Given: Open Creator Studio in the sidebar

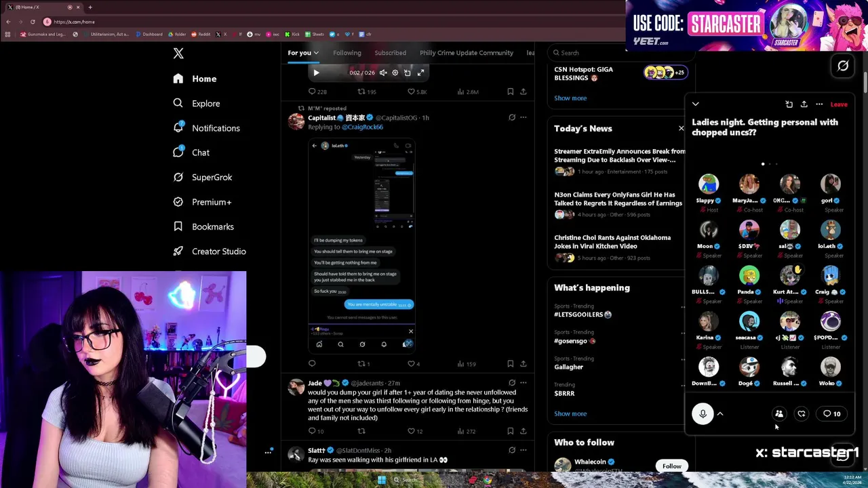Looking at the screenshot, I should click(209, 251).
